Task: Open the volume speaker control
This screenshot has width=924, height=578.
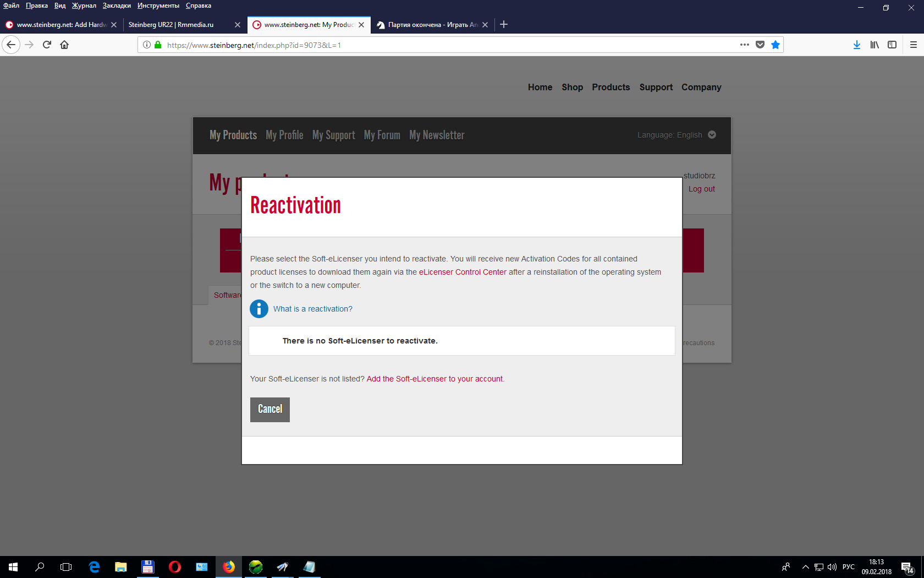Action: point(832,567)
